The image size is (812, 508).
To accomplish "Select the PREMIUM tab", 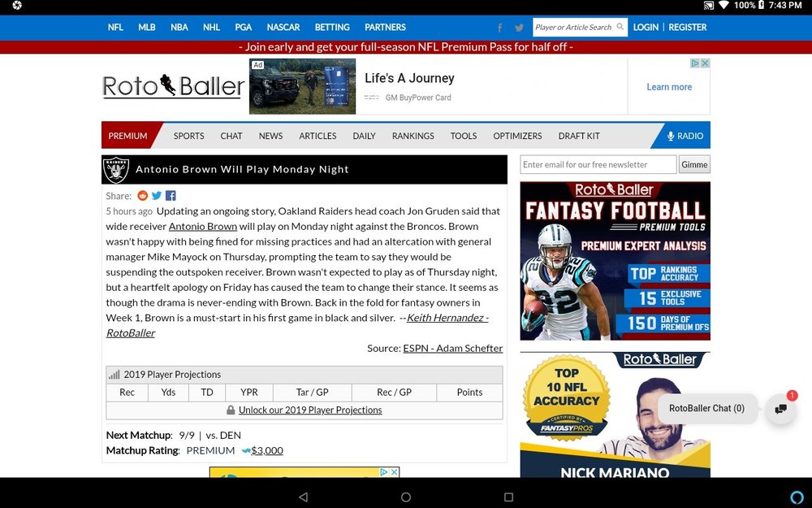I will 128,136.
